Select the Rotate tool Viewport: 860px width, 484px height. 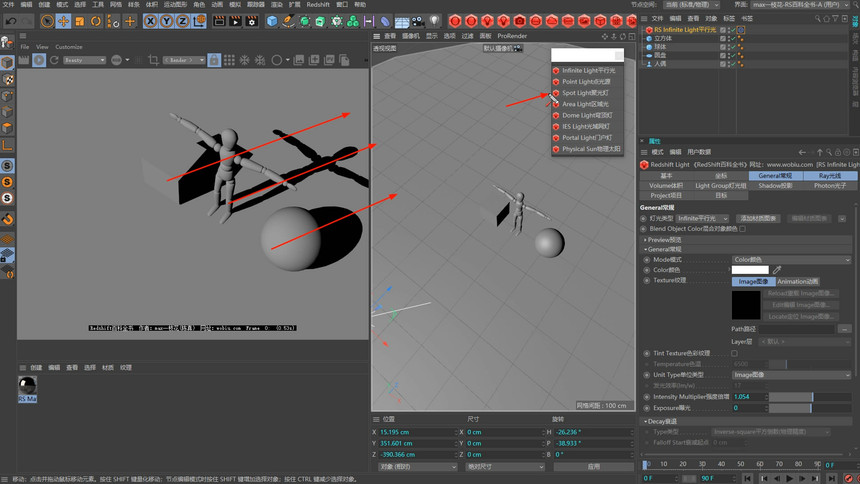click(96, 21)
